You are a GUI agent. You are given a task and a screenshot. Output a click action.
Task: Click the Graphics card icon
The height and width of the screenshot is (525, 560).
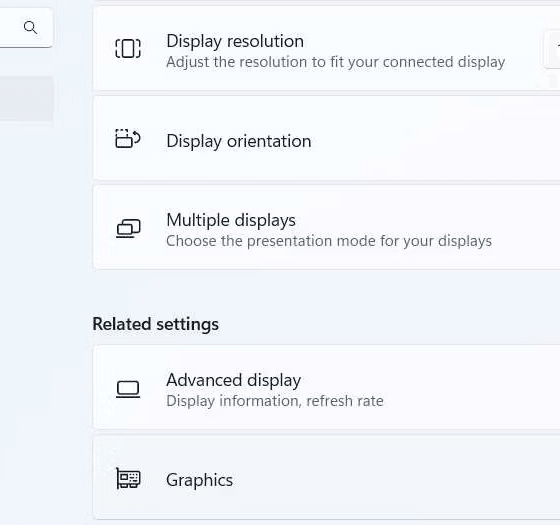128,479
